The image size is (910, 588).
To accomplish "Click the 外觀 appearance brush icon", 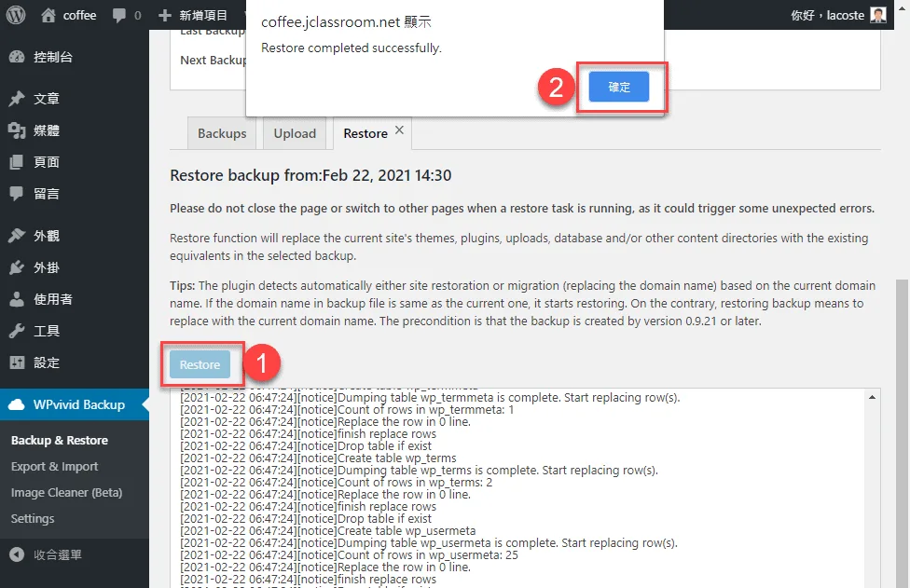I will click(x=17, y=236).
